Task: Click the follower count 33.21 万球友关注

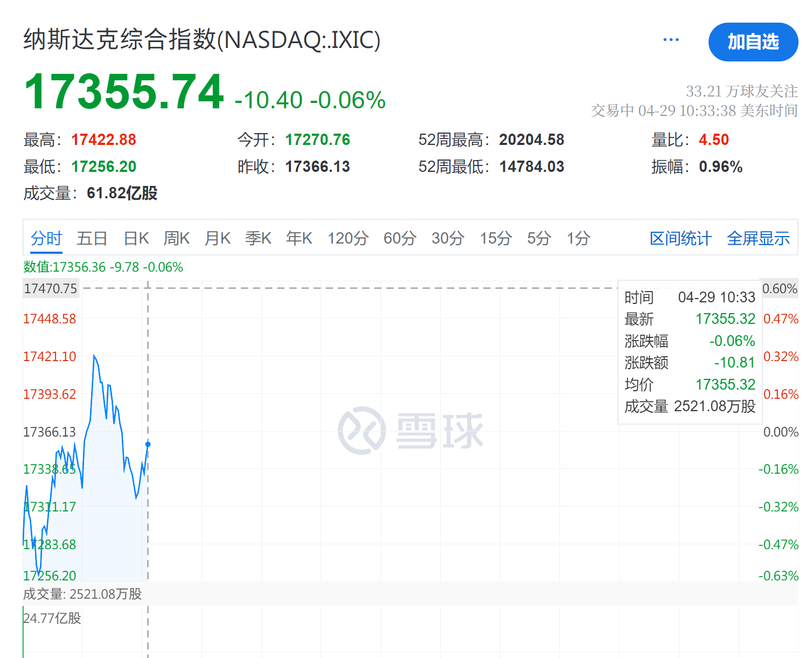Action: coord(741,91)
